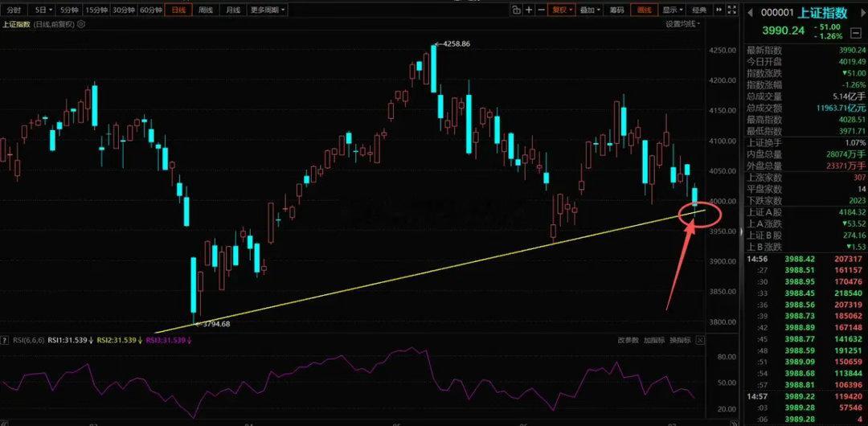
Task: Click the 下跌家数 value 2023
Action: coord(857,200)
